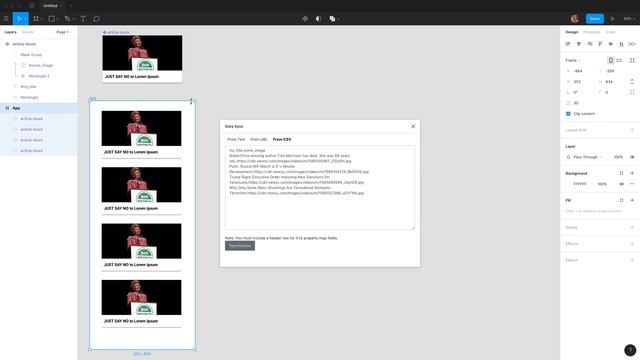This screenshot has width=640, height=360.
Task: Click the blue Share button
Action: coord(595,19)
